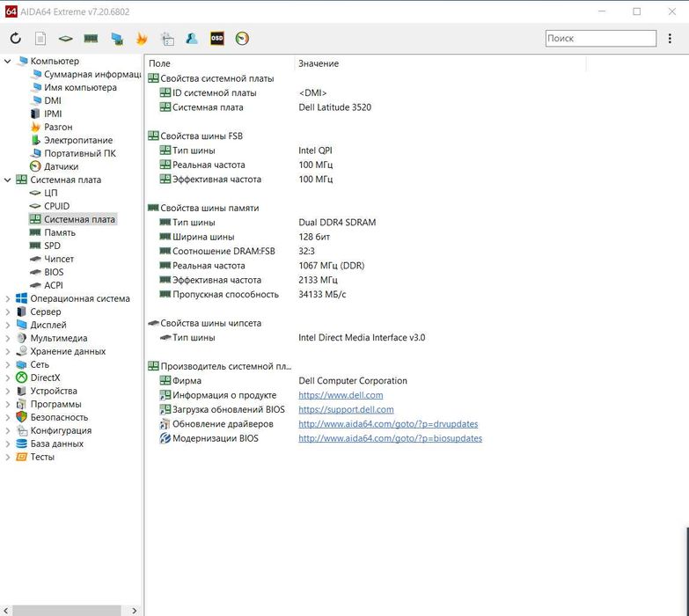This screenshot has height=616, width=689.
Task: Open the Датчики sensors item
Action: tap(54, 166)
